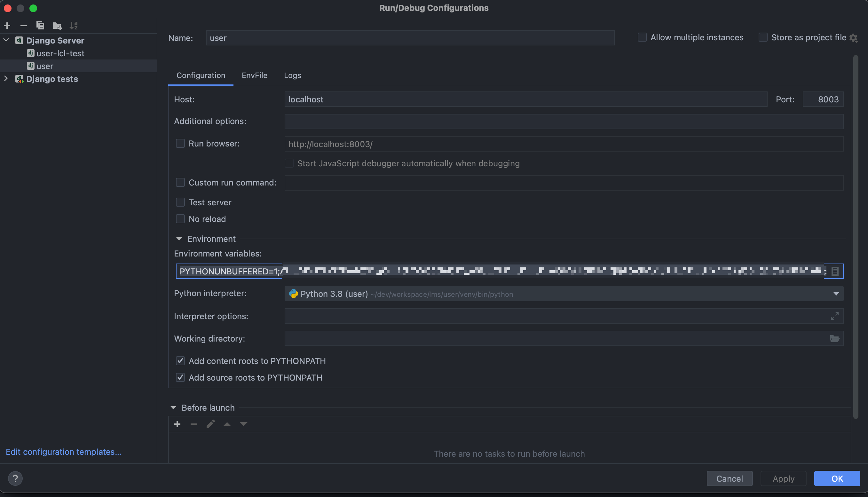868x497 pixels.
Task: Click the Edit configuration templates link
Action: (64, 452)
